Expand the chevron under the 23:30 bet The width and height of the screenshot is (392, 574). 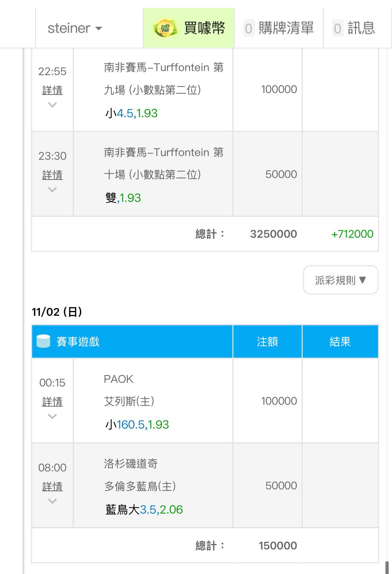[52, 190]
